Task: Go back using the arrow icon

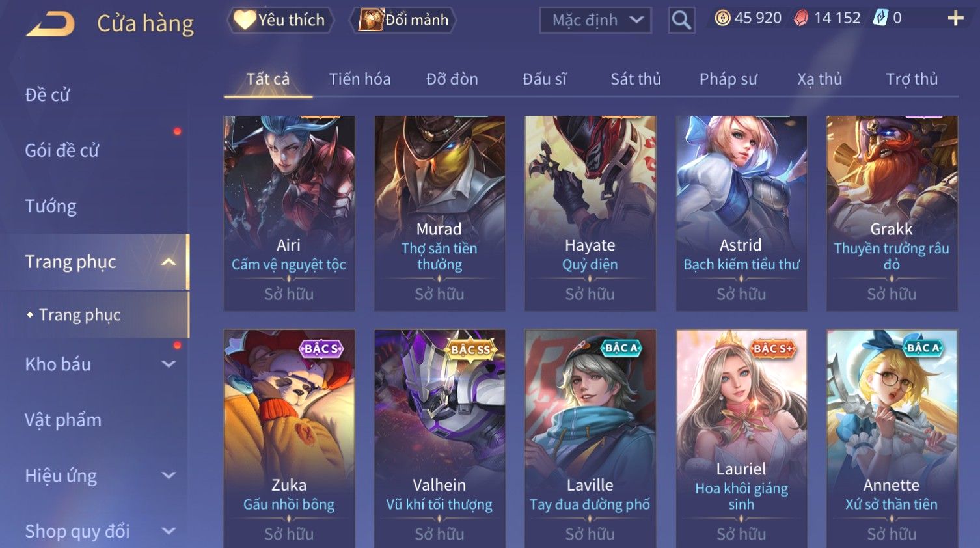Action: tap(51, 24)
